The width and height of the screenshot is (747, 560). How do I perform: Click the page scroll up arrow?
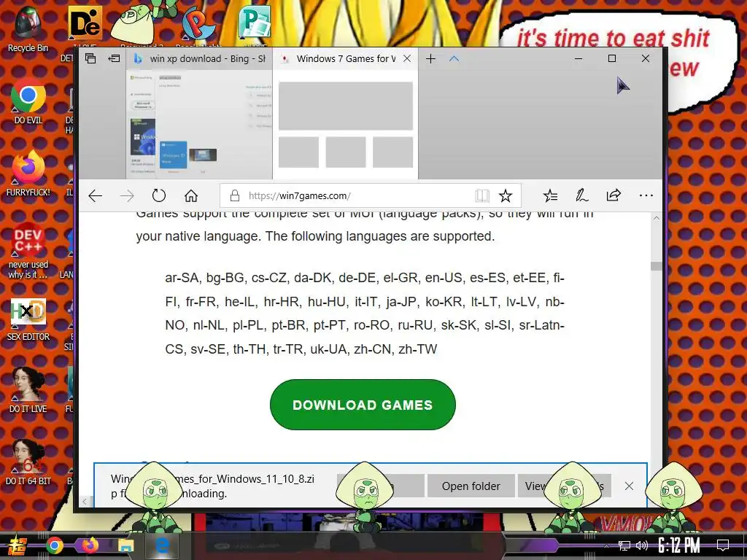click(x=656, y=218)
